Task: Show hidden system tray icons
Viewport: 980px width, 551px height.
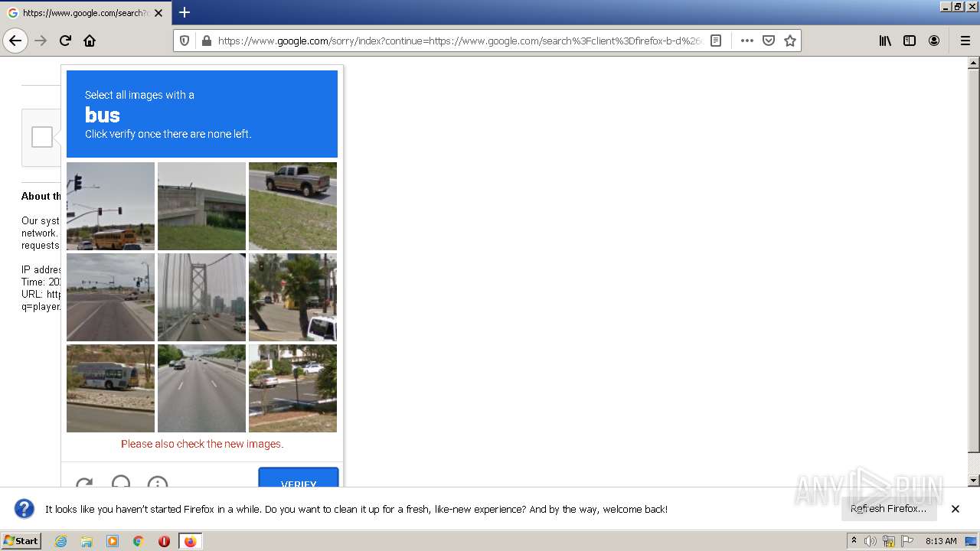Action: coord(854,541)
